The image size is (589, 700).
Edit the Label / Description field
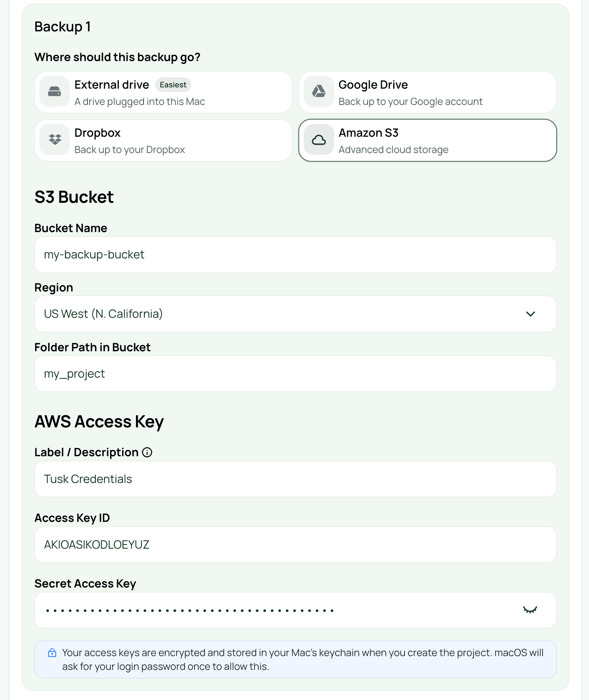[x=295, y=479]
